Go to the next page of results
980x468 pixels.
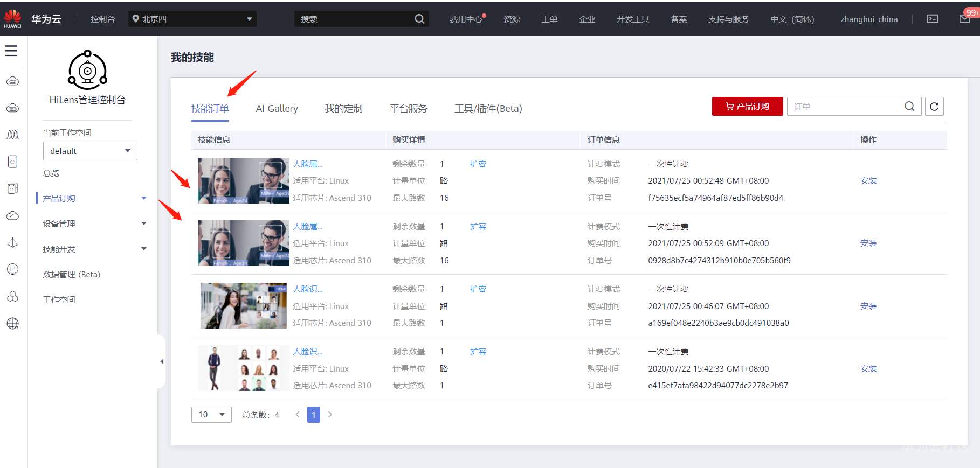(330, 415)
